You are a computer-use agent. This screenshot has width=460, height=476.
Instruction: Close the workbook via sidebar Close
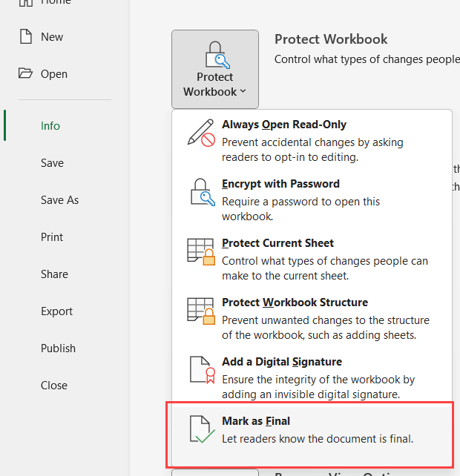tap(54, 386)
